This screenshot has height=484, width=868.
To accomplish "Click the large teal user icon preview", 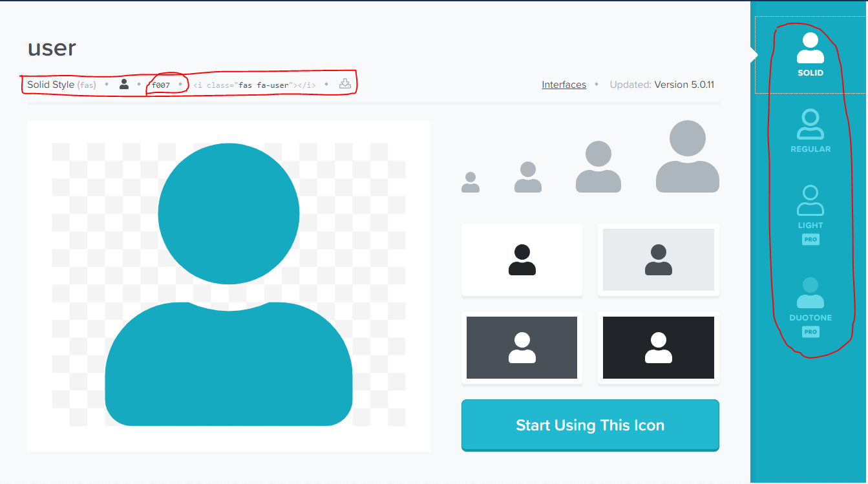I will click(x=229, y=285).
